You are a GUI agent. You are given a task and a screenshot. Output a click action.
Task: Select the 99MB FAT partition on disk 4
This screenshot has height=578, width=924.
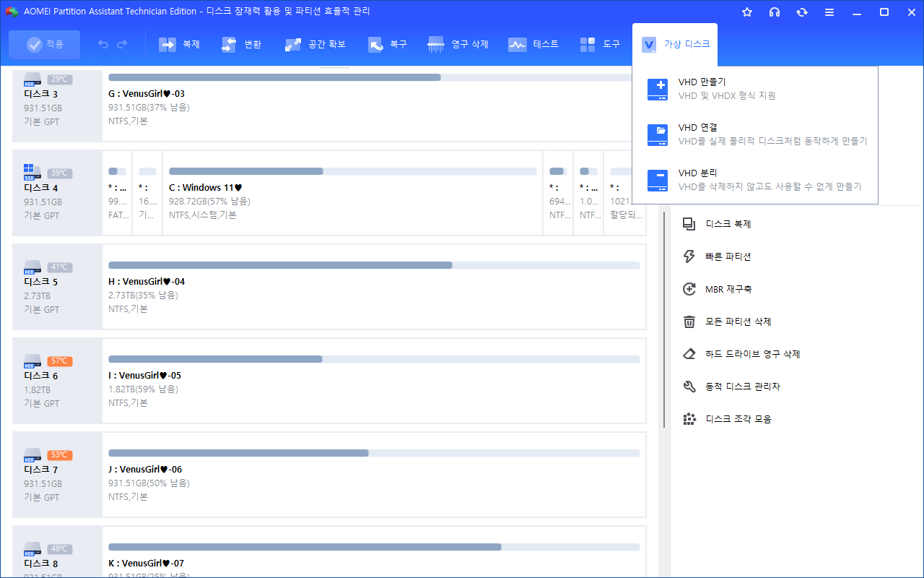pyautogui.click(x=117, y=193)
